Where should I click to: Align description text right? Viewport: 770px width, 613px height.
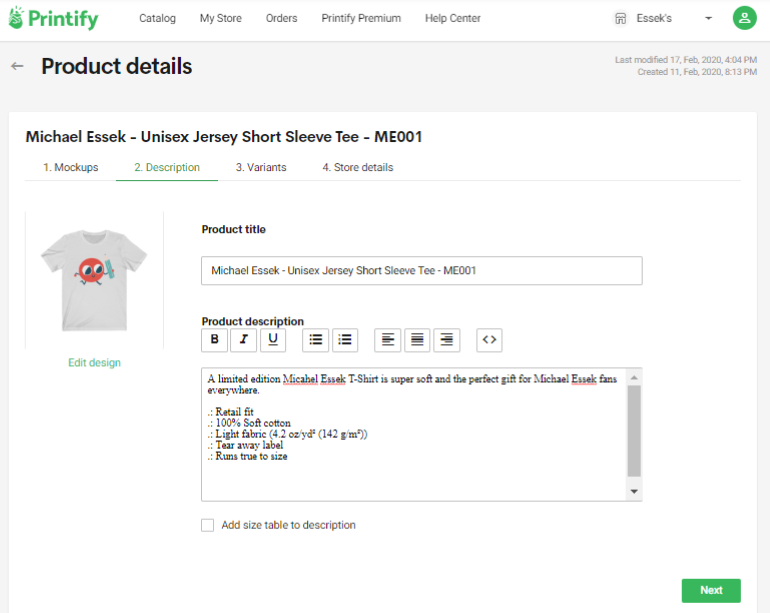pos(446,340)
